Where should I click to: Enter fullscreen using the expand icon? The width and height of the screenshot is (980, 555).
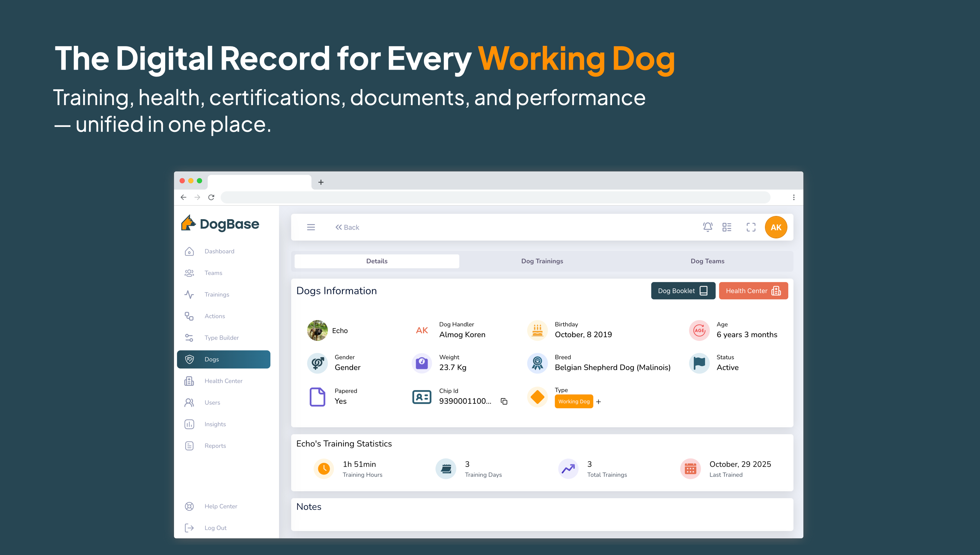(751, 227)
